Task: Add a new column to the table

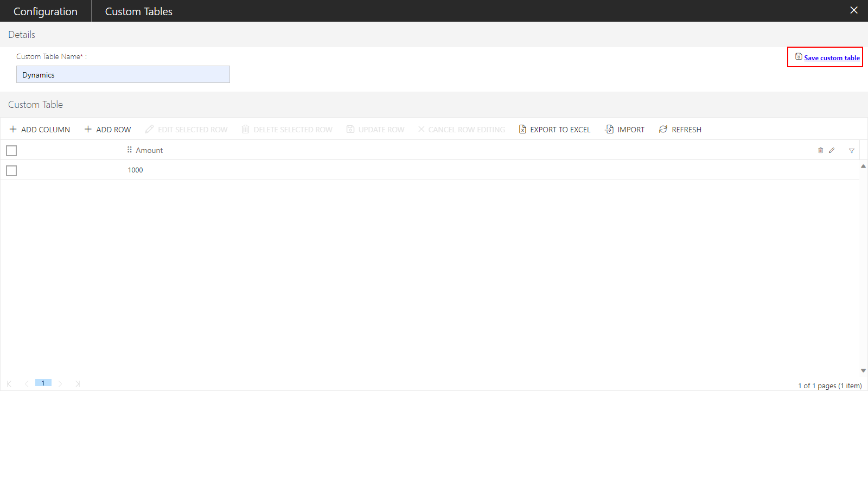Action: tap(40, 130)
